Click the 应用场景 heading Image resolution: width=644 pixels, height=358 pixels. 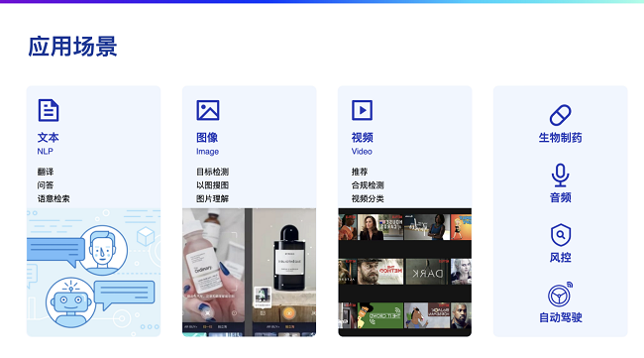(72, 46)
